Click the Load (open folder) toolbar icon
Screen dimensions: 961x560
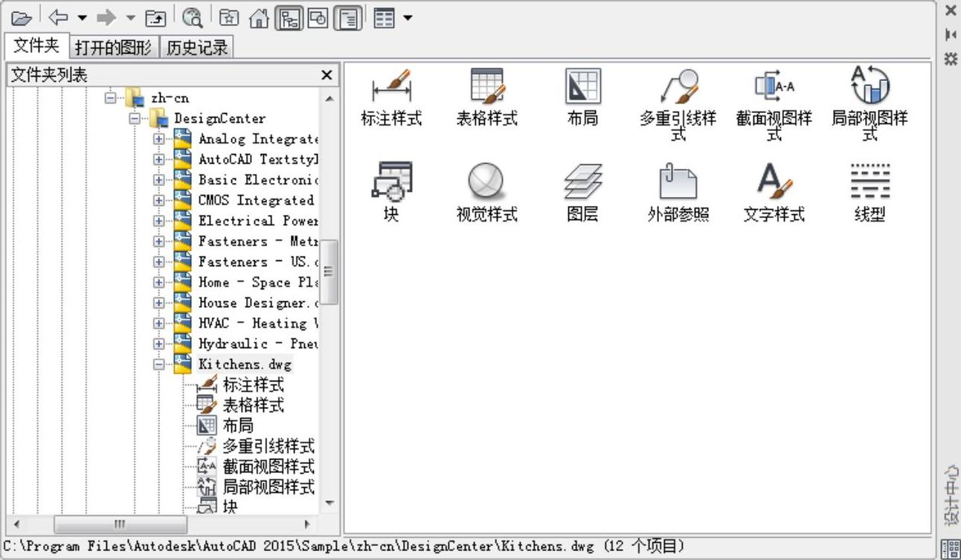pos(21,18)
